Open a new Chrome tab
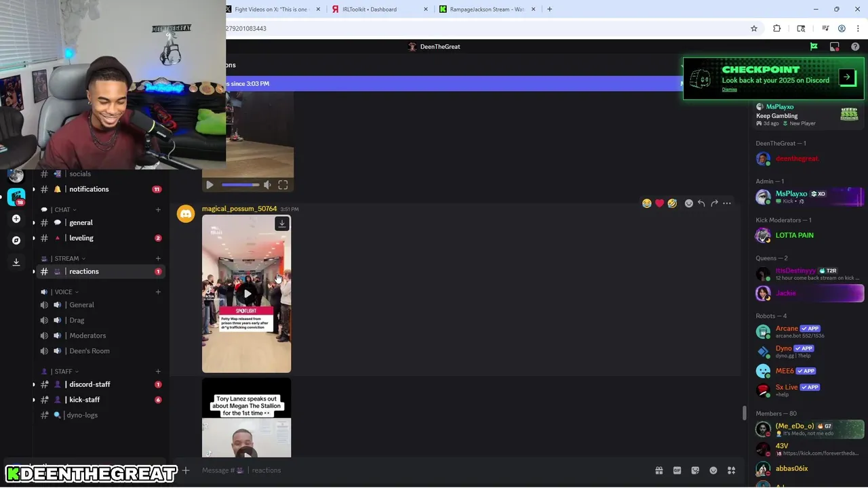 pos(549,9)
